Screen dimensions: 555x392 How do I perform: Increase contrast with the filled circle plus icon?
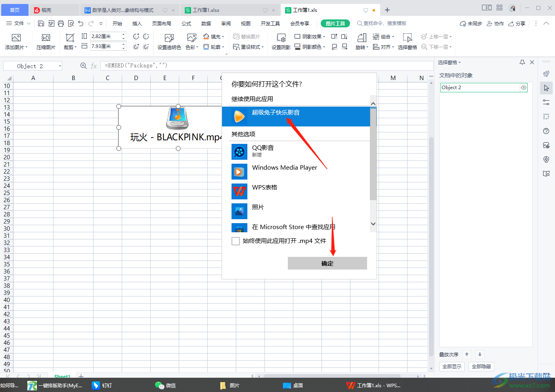(136, 36)
